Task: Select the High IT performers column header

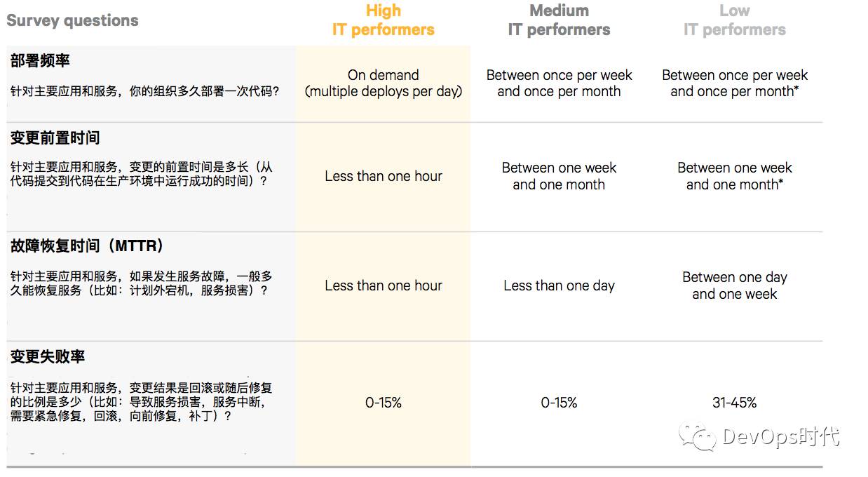Action: tap(384, 20)
